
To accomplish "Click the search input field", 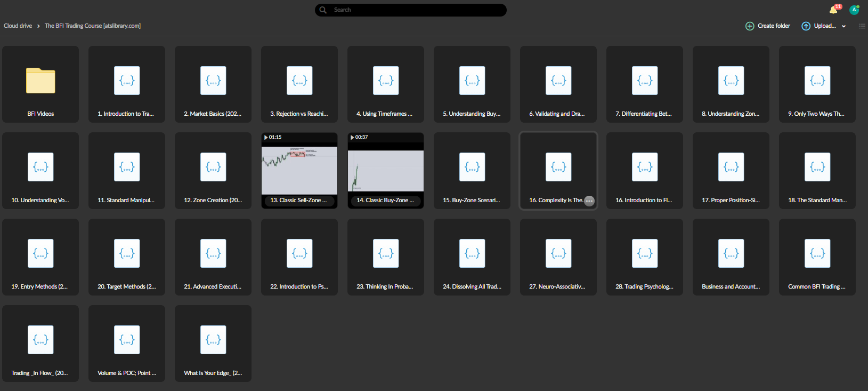I will (x=416, y=10).
